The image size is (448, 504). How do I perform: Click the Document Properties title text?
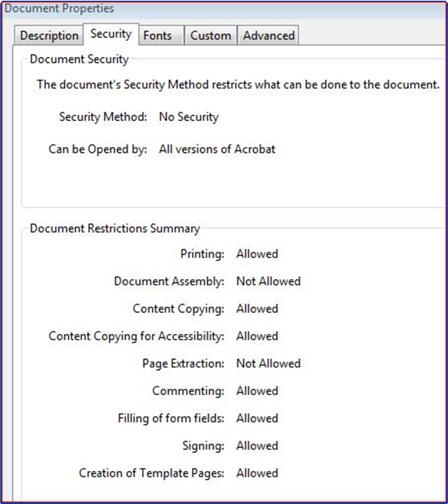59,9
